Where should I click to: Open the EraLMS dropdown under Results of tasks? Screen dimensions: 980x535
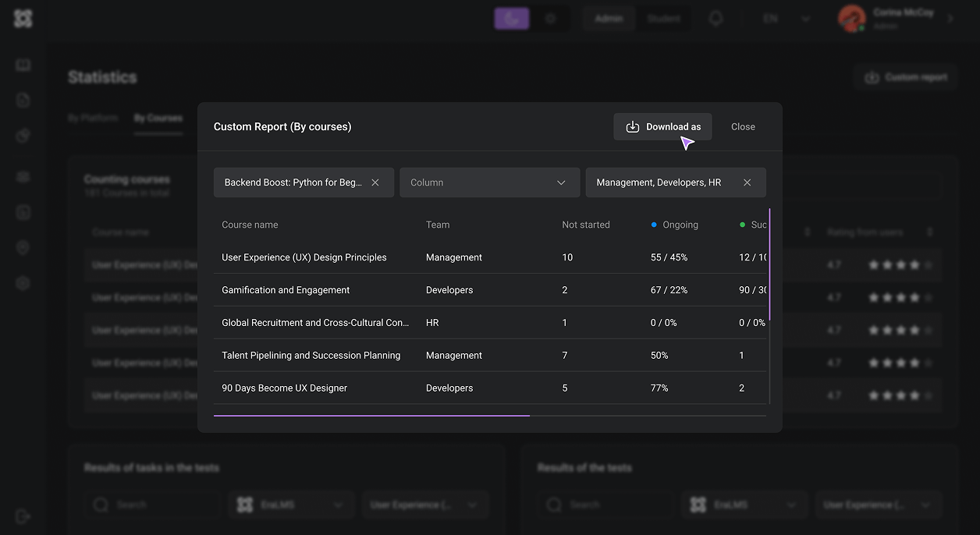coord(291,505)
